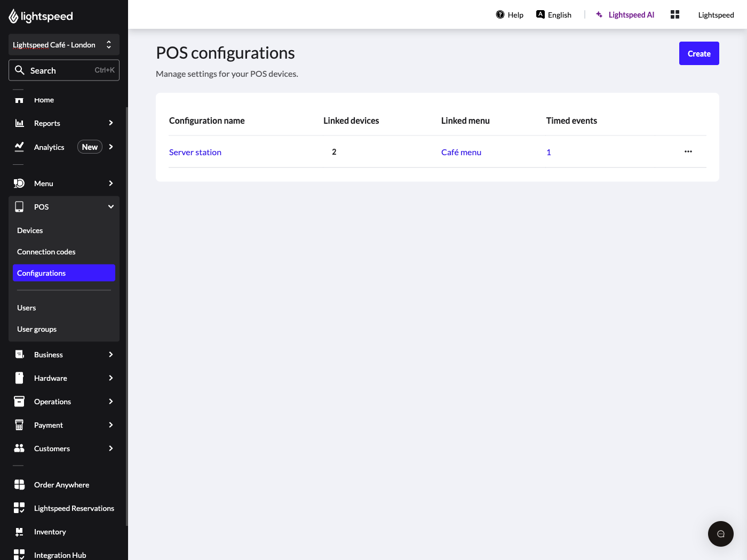
Task: Click the Analytics chart icon
Action: click(19, 147)
